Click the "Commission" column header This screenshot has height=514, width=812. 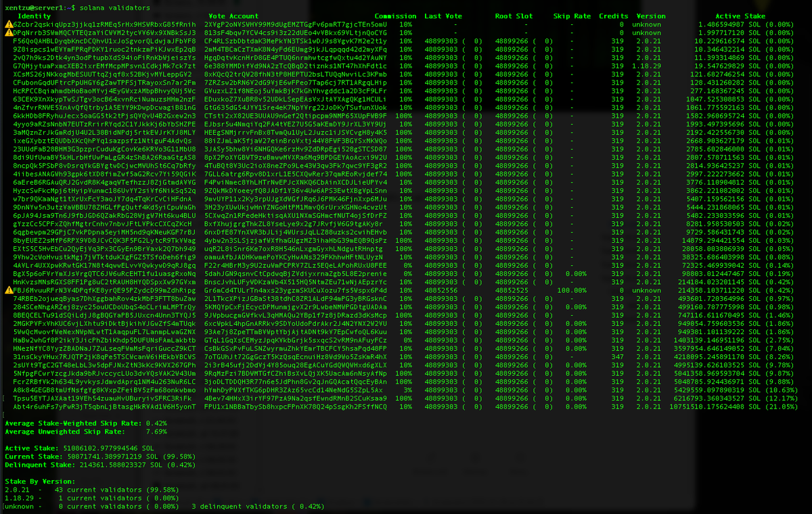[x=396, y=16]
